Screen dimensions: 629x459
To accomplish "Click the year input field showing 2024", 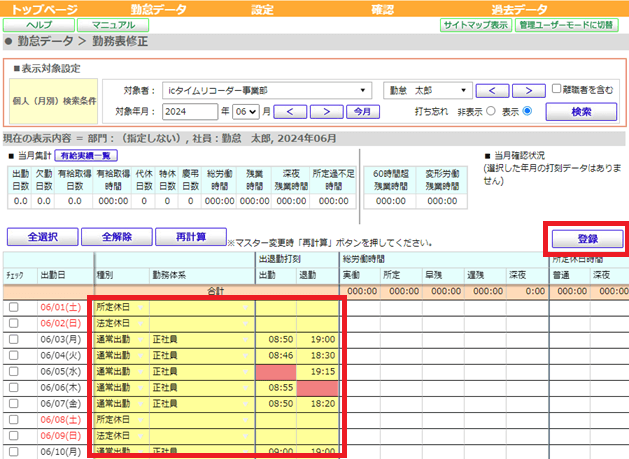I will [x=190, y=112].
